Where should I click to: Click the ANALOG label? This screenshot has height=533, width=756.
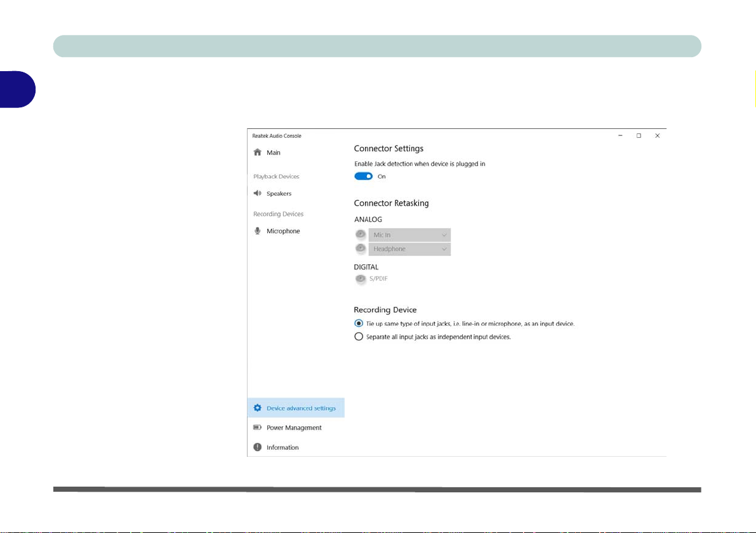tap(368, 219)
